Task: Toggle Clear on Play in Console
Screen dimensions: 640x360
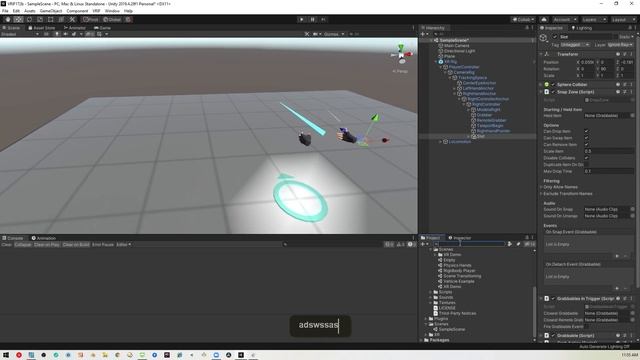Action: click(47, 244)
